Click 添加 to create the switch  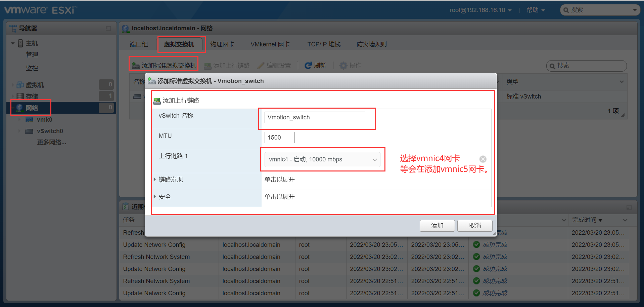pyautogui.click(x=437, y=226)
